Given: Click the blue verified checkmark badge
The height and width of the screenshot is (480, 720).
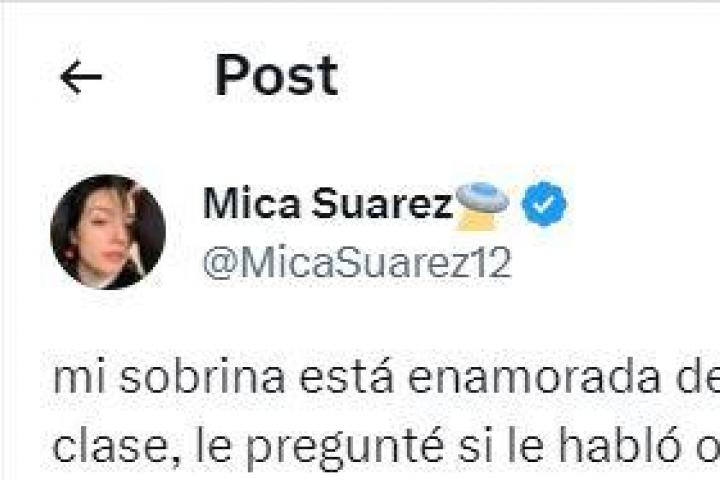Looking at the screenshot, I should coord(544,203).
